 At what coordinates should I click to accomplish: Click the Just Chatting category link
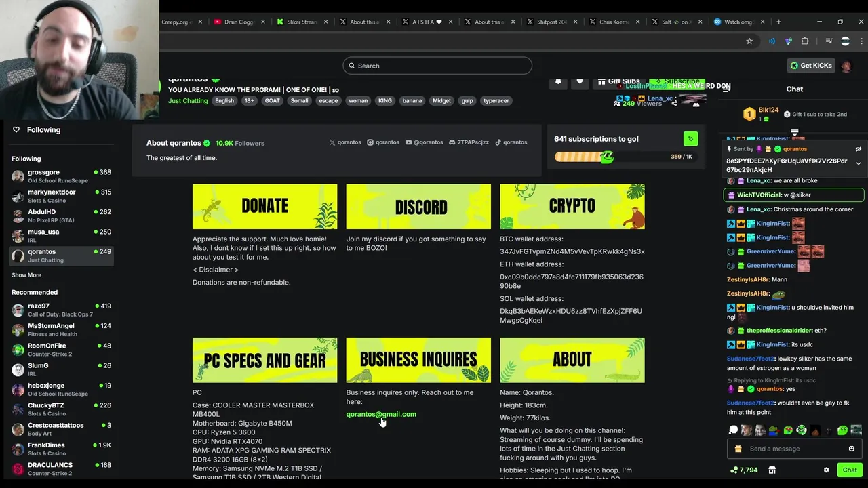[188, 101]
